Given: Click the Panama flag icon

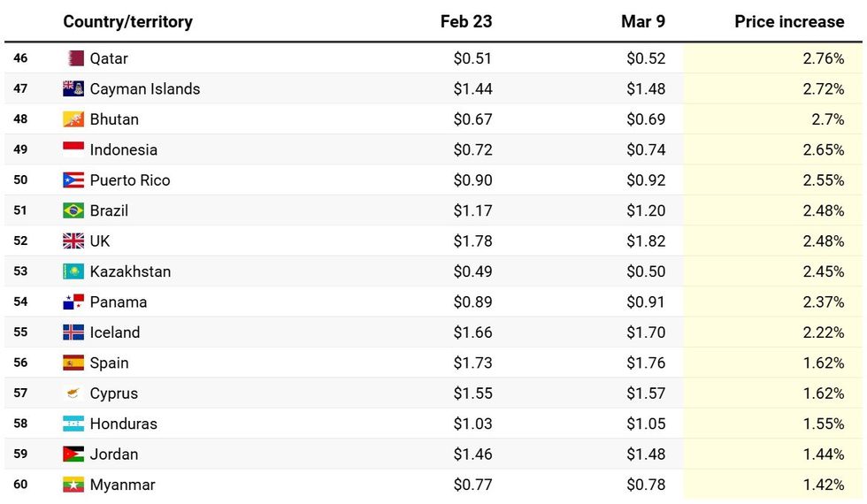Looking at the screenshot, I should click(73, 302).
